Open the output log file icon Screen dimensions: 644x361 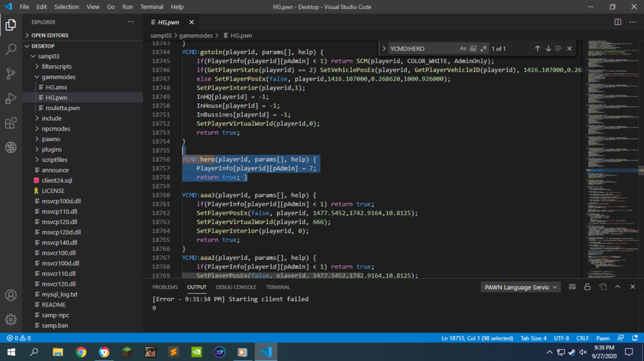click(x=603, y=287)
